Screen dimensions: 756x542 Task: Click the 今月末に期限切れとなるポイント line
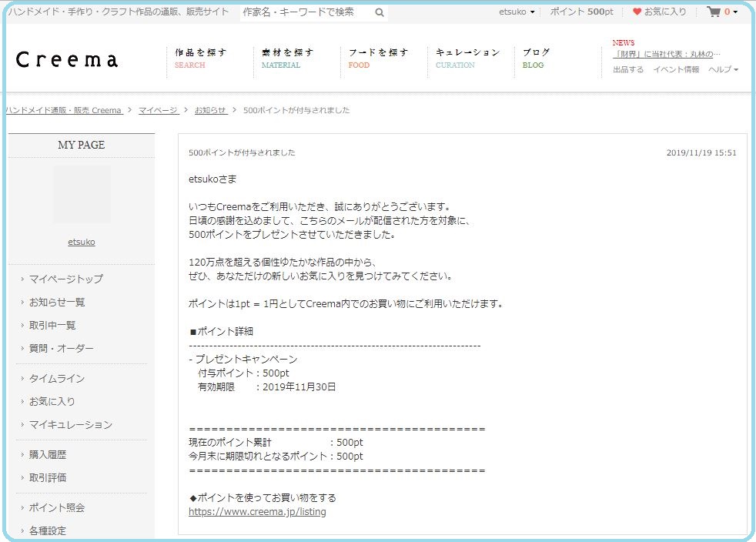(x=276, y=457)
